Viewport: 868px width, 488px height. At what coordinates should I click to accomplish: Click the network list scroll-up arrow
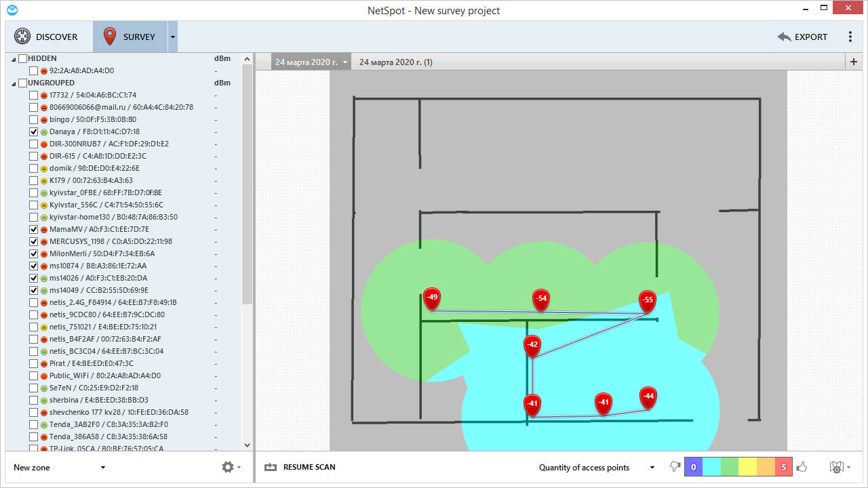pyautogui.click(x=247, y=59)
